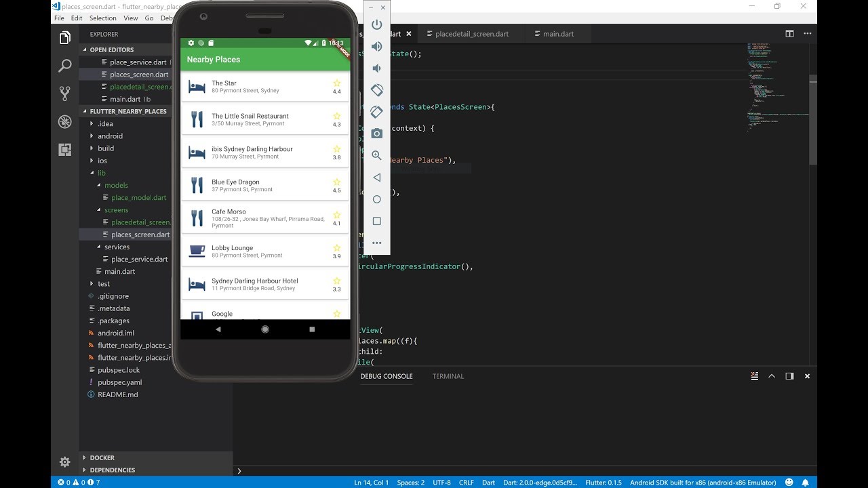The width and height of the screenshot is (868, 488).
Task: Click the UTF-8 encoding in status bar
Action: coord(441,483)
